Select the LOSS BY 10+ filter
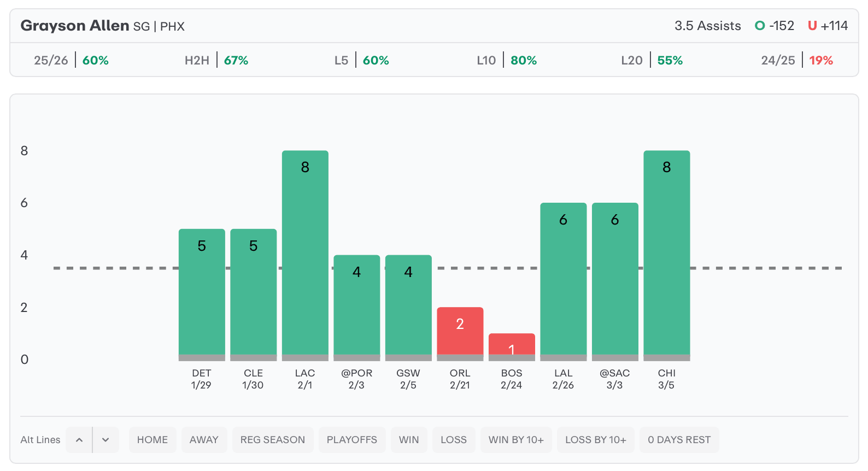This screenshot has height=471, width=868. click(x=596, y=440)
